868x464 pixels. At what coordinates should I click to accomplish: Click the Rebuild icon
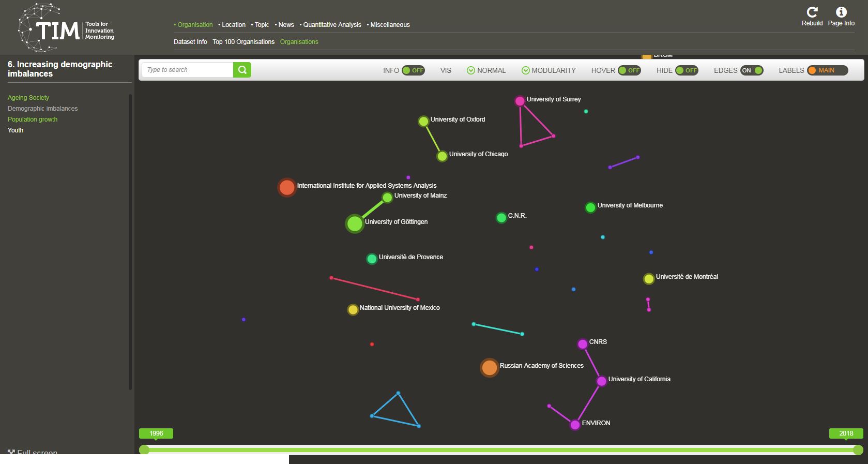[812, 12]
